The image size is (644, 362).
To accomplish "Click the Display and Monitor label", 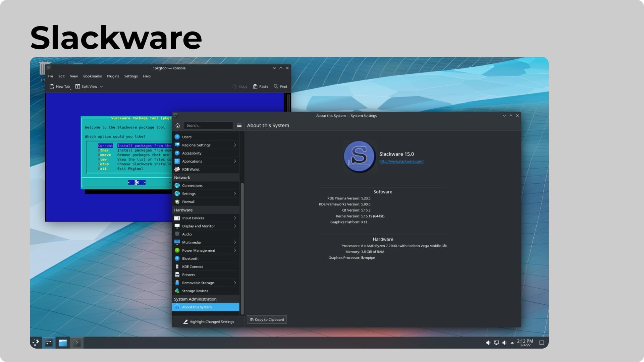I will pyautogui.click(x=199, y=226).
